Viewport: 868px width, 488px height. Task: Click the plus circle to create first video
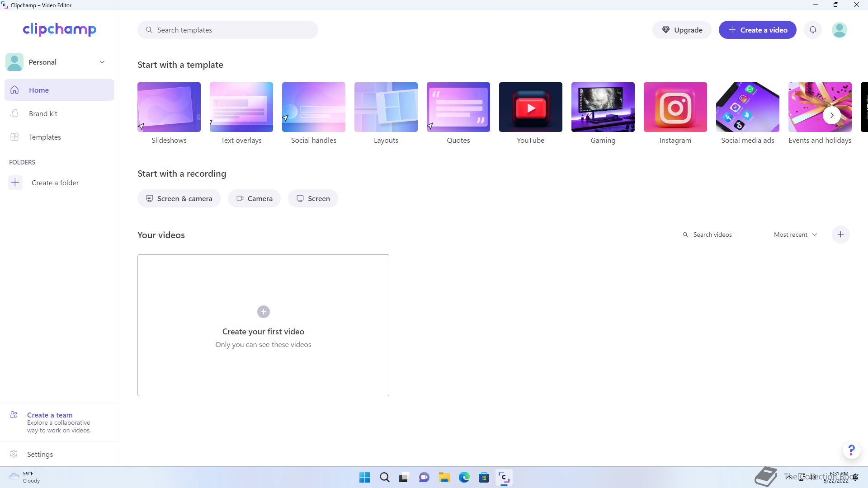click(263, 312)
